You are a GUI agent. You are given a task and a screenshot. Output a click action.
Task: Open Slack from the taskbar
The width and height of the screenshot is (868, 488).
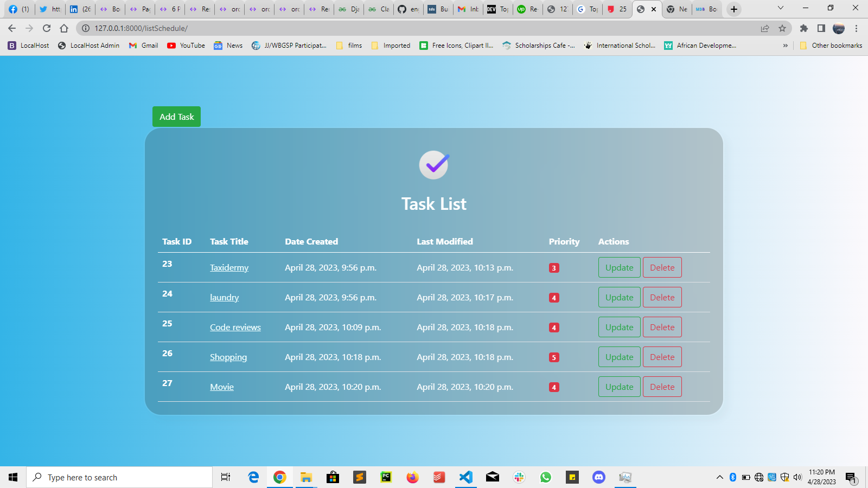pyautogui.click(x=519, y=477)
